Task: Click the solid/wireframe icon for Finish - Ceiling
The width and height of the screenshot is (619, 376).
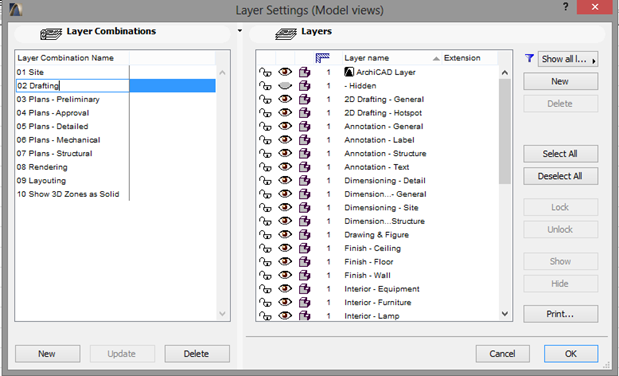Action: (x=304, y=248)
